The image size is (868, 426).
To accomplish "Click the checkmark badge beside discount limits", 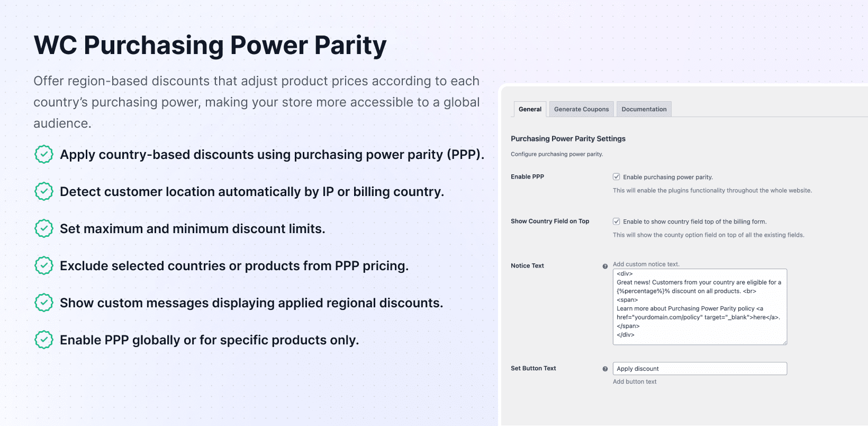I will 44,228.
